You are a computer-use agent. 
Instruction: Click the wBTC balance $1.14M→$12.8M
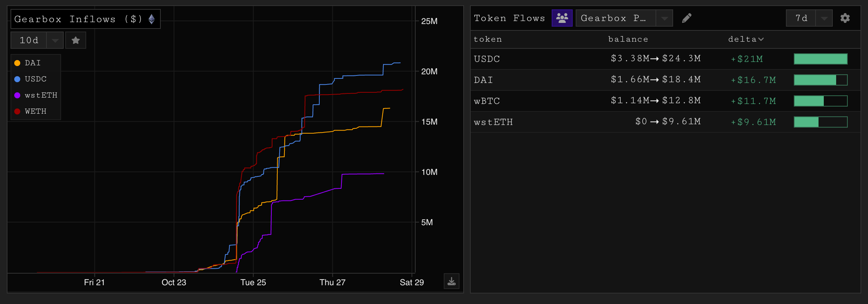(x=656, y=101)
